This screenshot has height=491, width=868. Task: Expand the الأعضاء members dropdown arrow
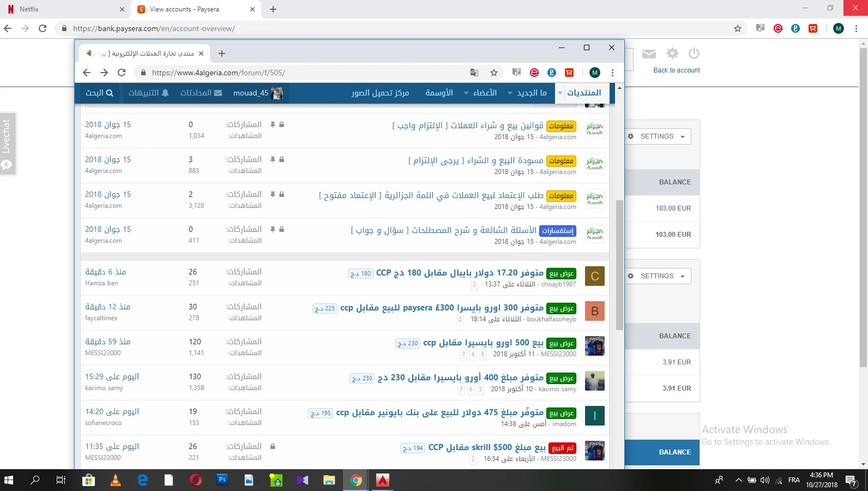click(x=466, y=93)
